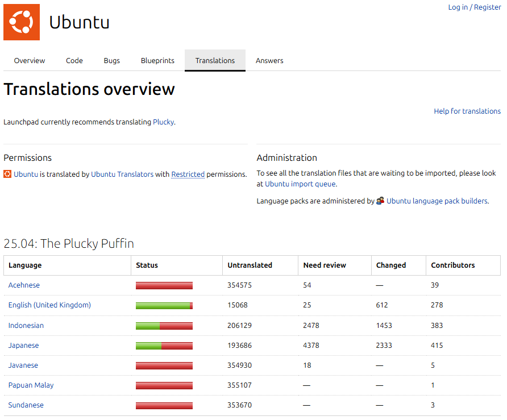Open Ubuntu language pack builders link
507x420 pixels.
437,201
